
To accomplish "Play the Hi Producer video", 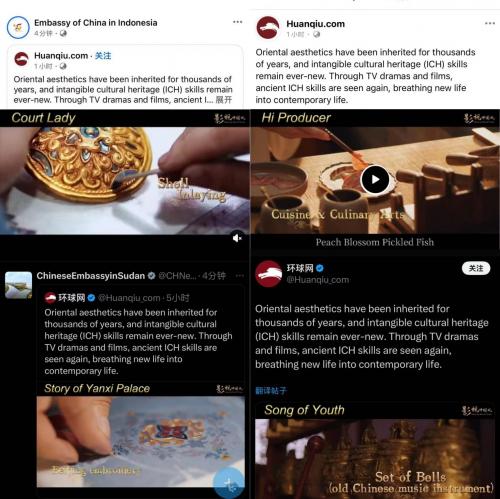I will pos(375,179).
